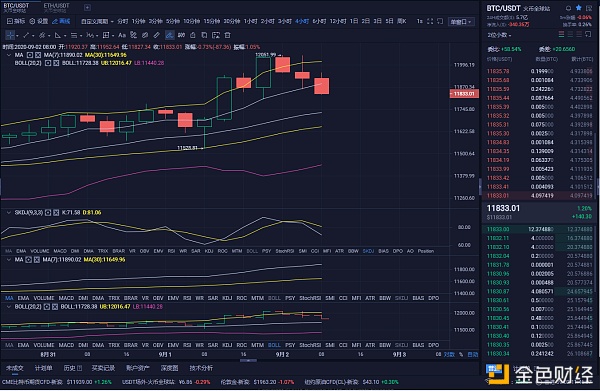Select the trend line drawing tool
The height and width of the screenshot is (391, 600).
click(26, 35)
